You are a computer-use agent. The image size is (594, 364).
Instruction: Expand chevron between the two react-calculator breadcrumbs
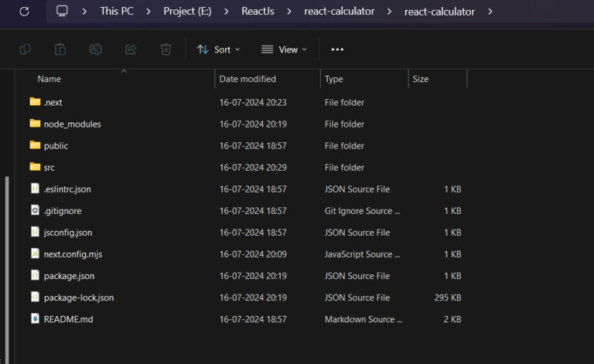click(390, 12)
